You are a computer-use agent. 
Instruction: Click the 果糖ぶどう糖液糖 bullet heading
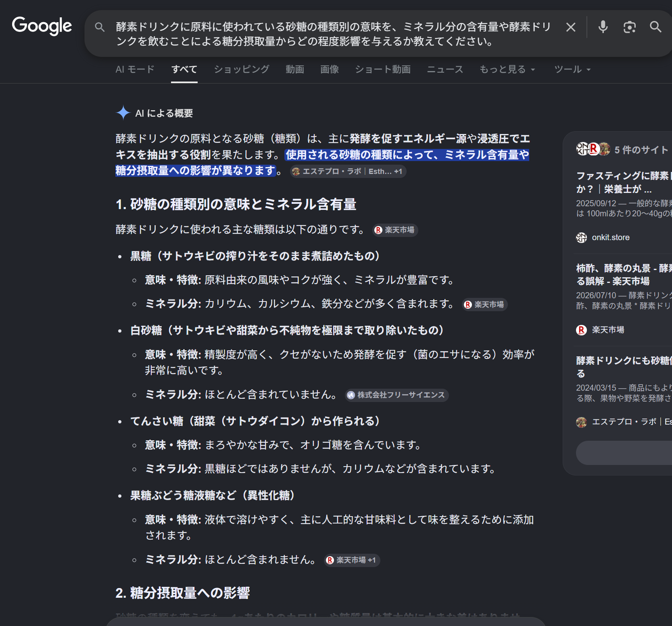(x=213, y=495)
